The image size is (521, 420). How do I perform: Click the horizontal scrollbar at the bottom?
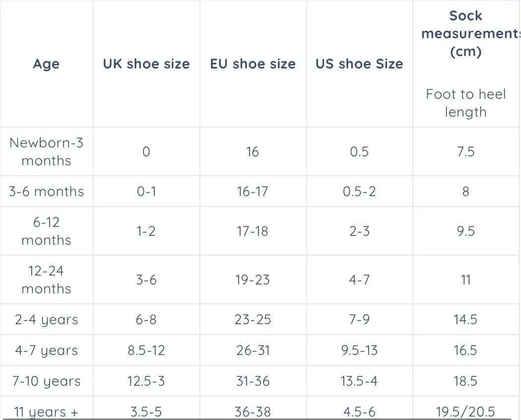click(x=256, y=419)
